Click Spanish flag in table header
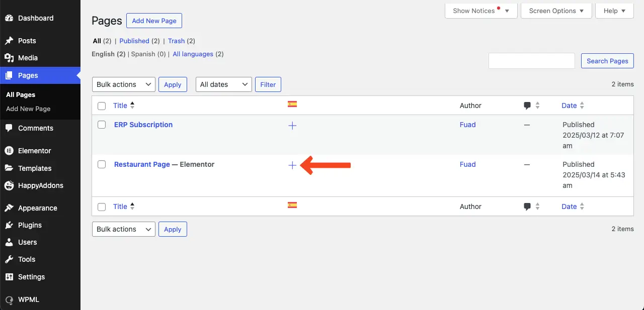 (292, 105)
